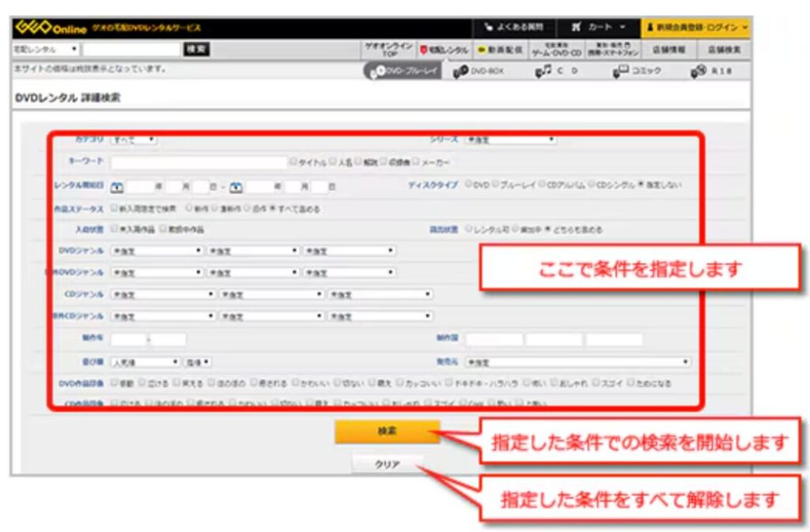
Task: Select the コミック category icon
Action: [x=619, y=71]
